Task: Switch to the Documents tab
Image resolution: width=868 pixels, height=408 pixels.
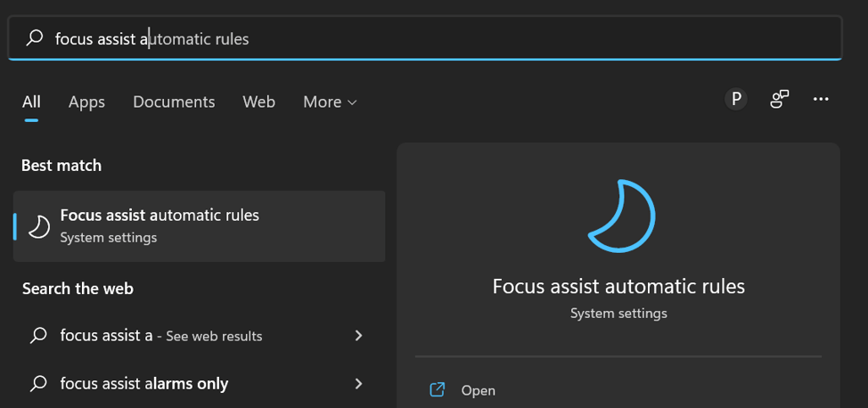Action: click(174, 102)
